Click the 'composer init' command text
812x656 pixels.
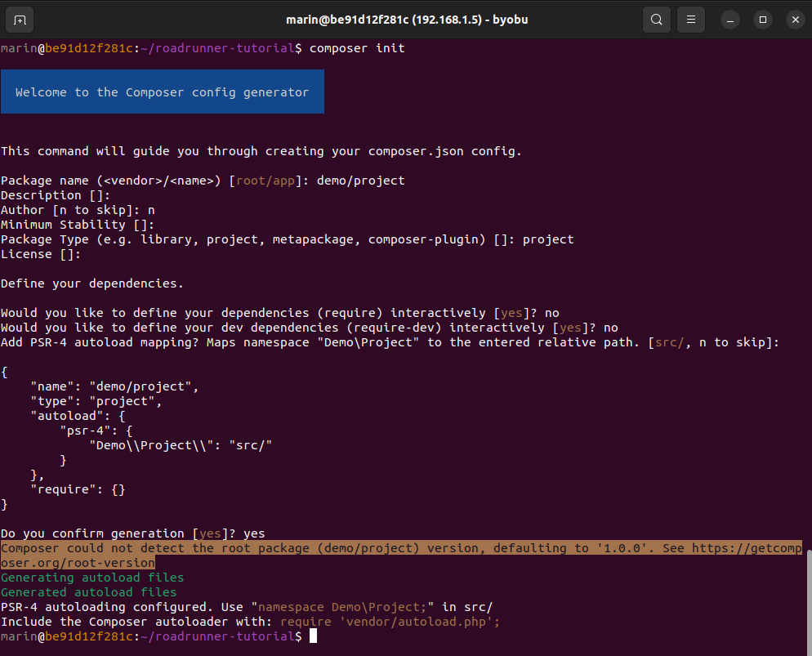click(x=357, y=48)
